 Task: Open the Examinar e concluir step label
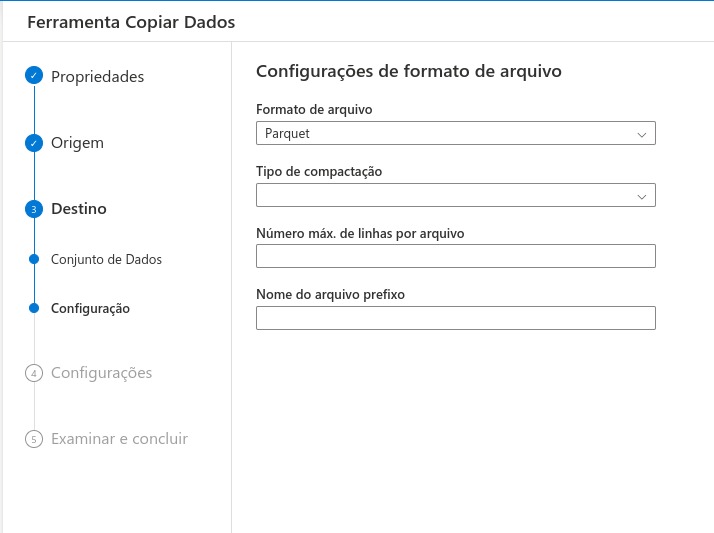(x=119, y=439)
